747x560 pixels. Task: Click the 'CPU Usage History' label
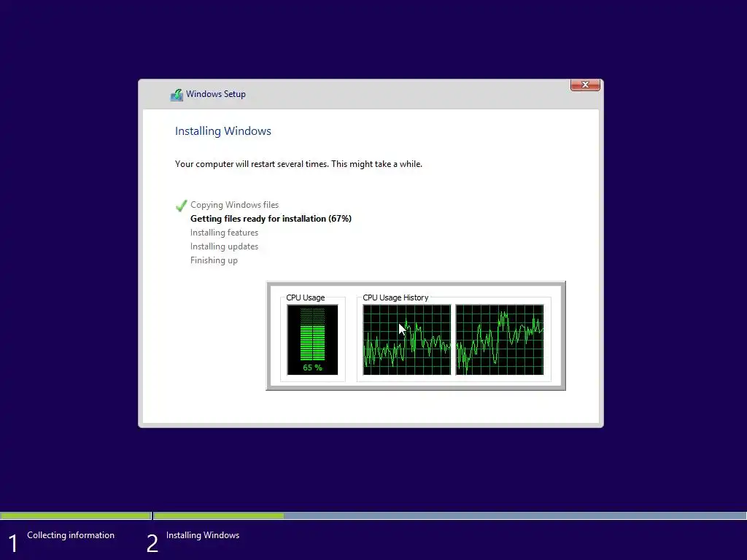395,297
